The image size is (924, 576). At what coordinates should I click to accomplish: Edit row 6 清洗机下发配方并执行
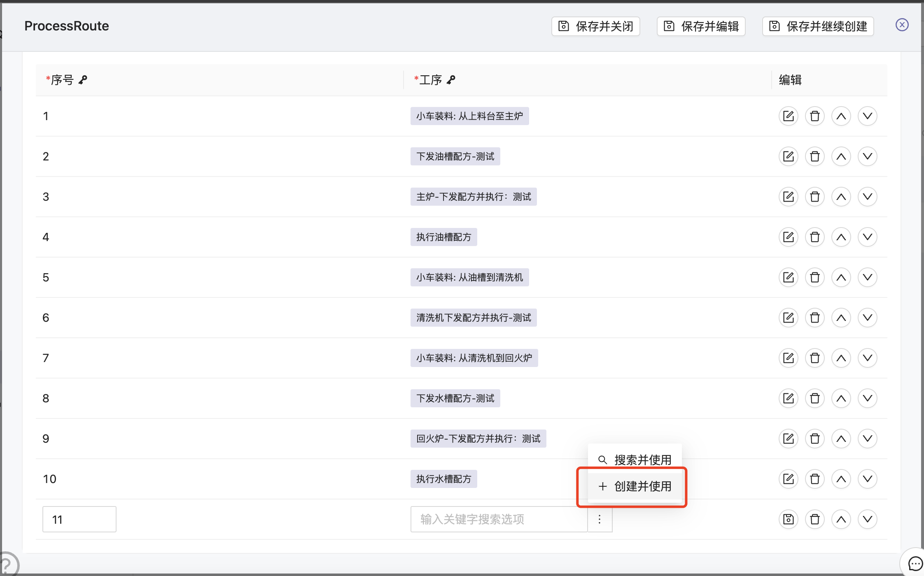(788, 318)
